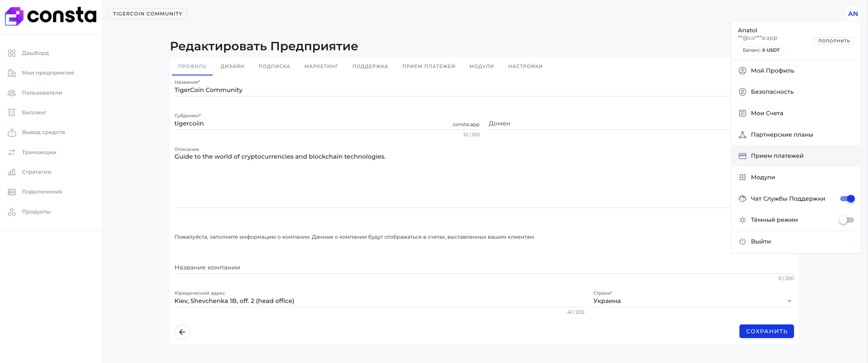Open Мои Счета menu entry
The image size is (868, 363).
coord(795,113)
